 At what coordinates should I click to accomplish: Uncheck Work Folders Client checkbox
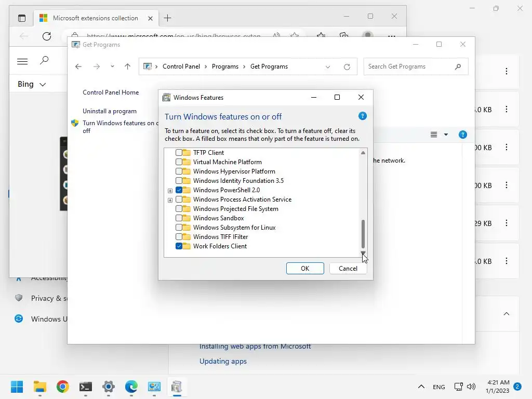(179, 246)
